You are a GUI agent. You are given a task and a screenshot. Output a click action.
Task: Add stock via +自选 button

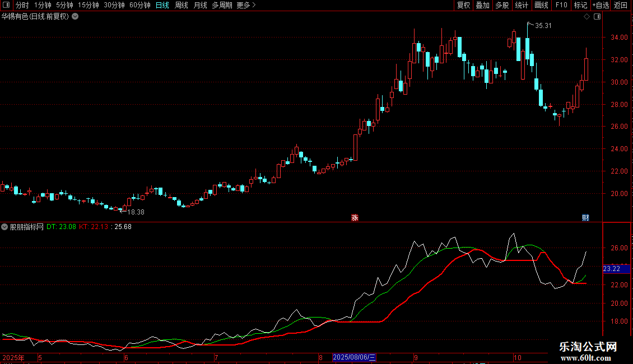[601, 5]
